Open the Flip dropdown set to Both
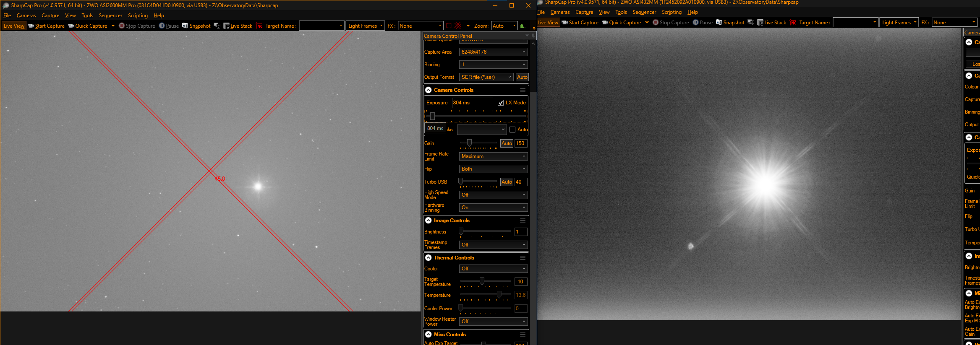Viewport: 980px width, 345px height. (x=493, y=169)
